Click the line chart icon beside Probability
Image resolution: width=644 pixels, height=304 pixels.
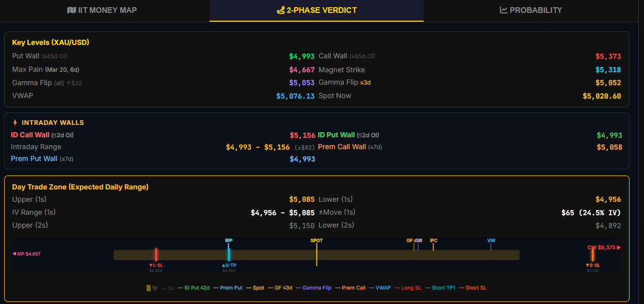tap(504, 10)
